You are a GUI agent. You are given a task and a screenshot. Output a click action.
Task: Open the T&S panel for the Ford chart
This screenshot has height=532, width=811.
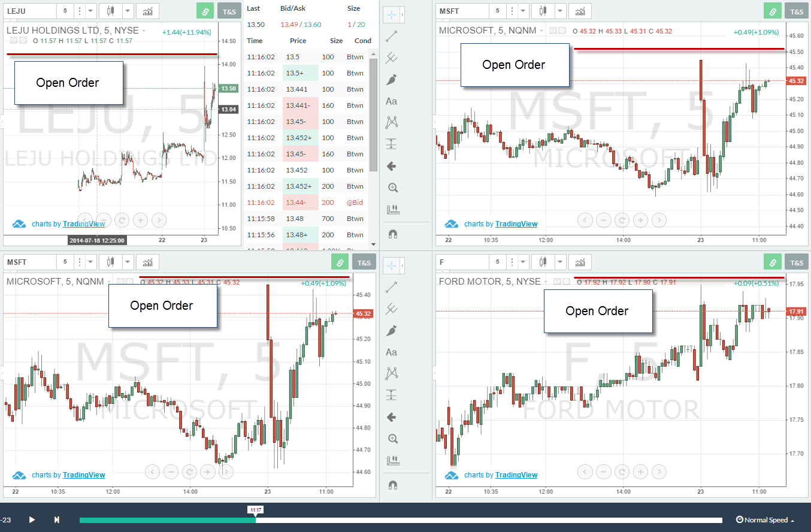tap(797, 262)
